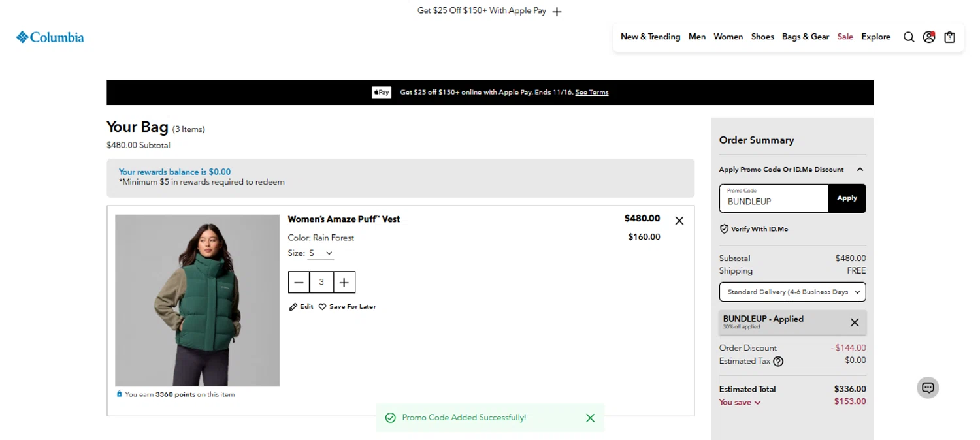The width and height of the screenshot is (980, 440).
Task: Open the Bags & Gear menu
Action: point(805,37)
